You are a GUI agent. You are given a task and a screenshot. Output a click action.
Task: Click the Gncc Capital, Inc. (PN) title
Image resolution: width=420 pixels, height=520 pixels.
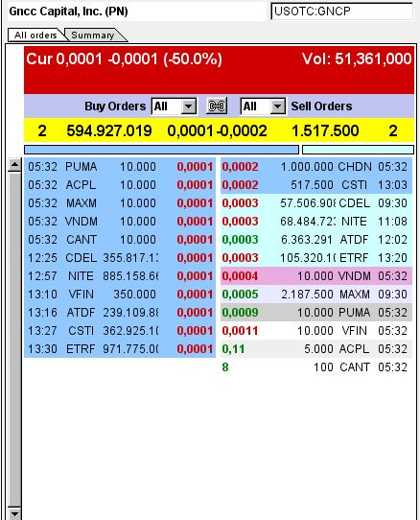(69, 12)
